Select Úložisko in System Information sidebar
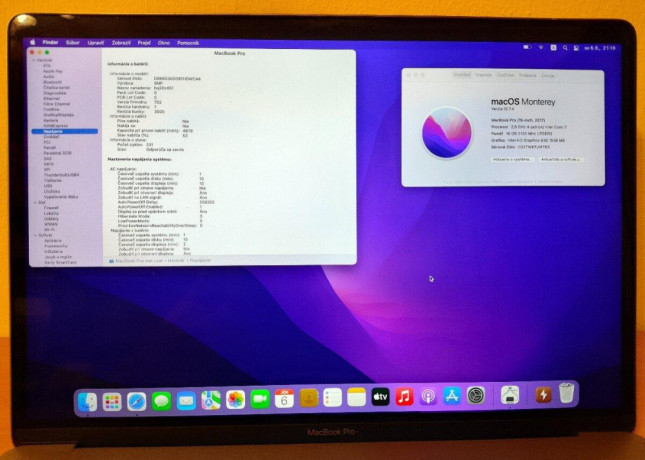Viewport: 645px width, 460px height. coord(52,191)
